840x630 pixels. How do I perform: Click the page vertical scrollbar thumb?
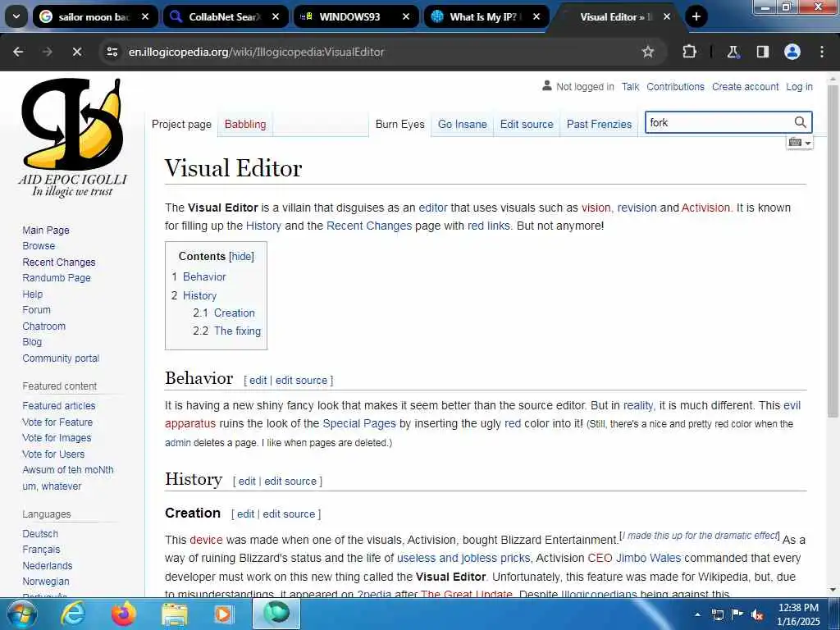(x=833, y=251)
